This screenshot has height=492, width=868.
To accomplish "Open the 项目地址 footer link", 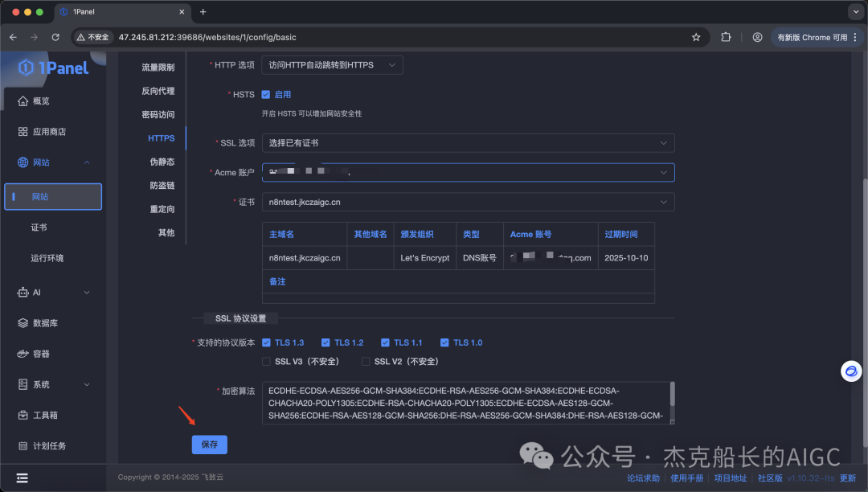I will (x=731, y=478).
